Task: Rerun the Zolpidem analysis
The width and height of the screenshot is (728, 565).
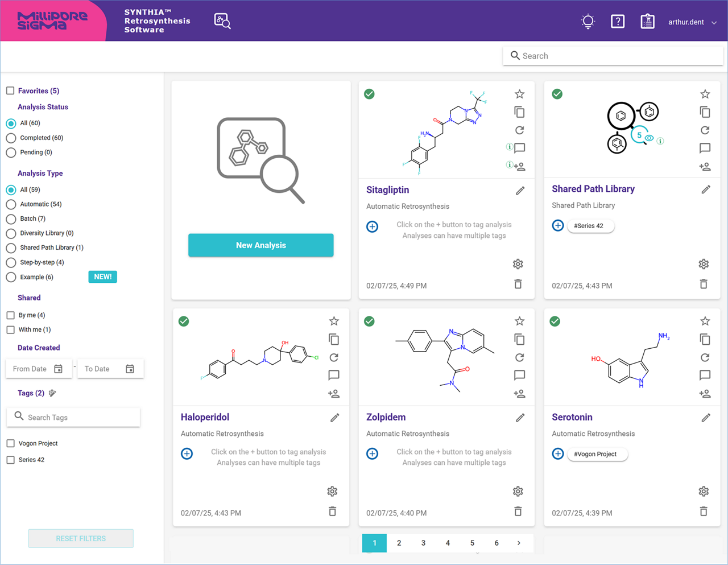Action: [519, 357]
